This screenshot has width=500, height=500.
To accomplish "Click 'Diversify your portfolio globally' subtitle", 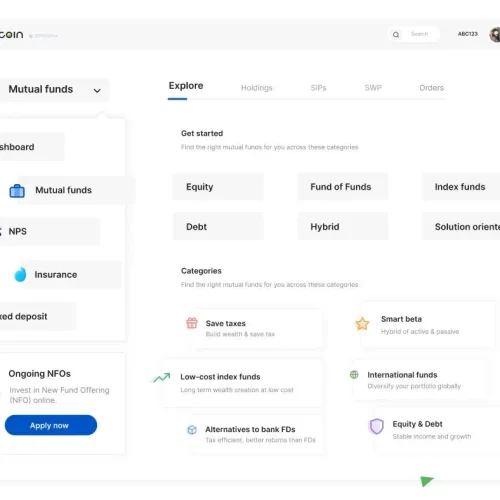I will tap(414, 386).
